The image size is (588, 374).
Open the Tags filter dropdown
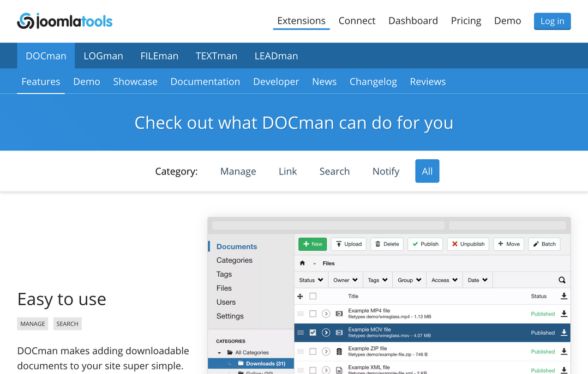pyautogui.click(x=377, y=280)
